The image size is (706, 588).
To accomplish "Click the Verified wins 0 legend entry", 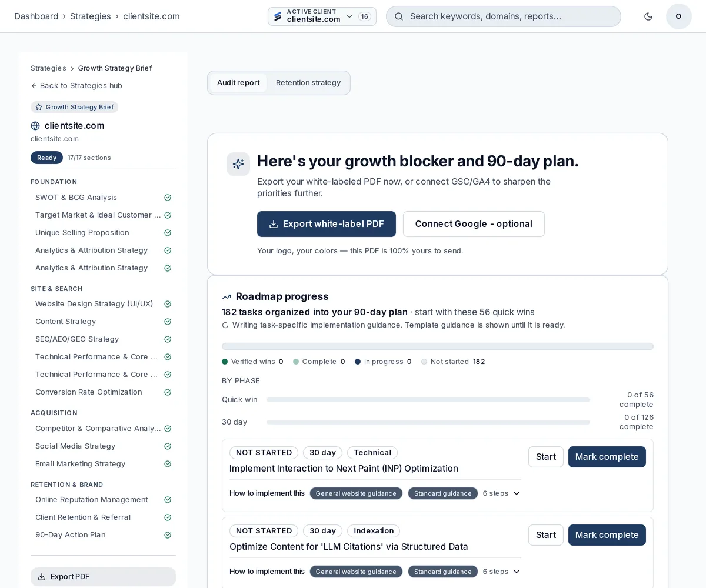I will tap(252, 362).
